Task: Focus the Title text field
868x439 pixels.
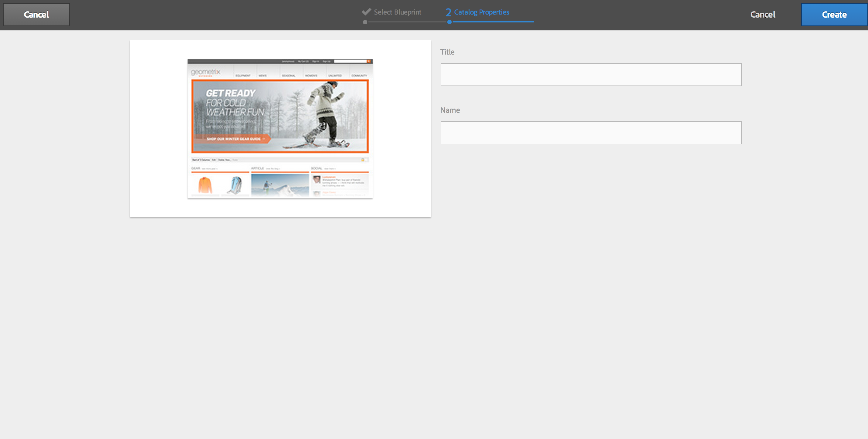Action: coord(591,74)
